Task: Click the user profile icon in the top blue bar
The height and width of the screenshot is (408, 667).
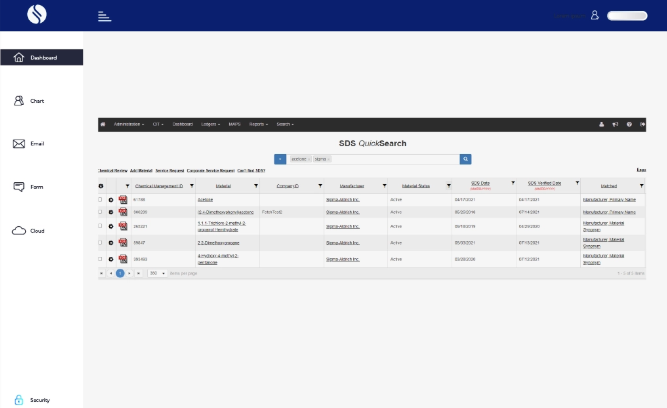Action: [595, 15]
